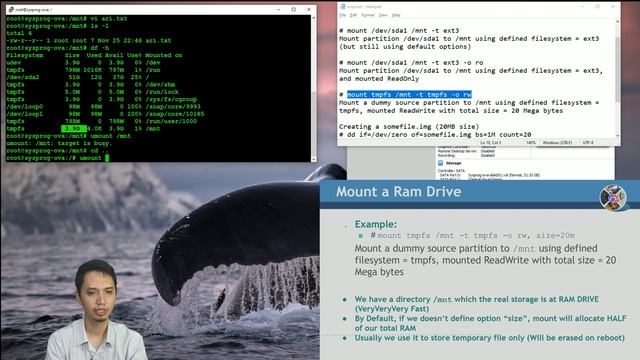Click terminal scrollbar down arrow

click(x=313, y=159)
